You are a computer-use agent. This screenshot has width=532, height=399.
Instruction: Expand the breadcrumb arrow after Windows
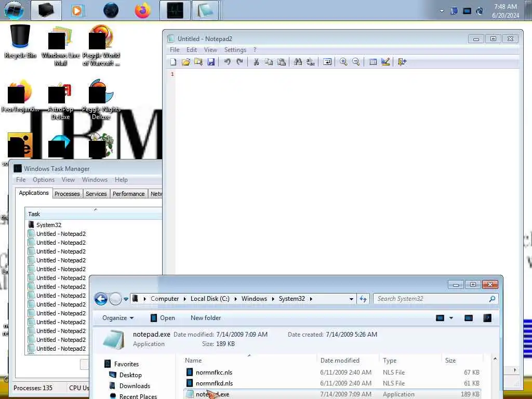pyautogui.click(x=273, y=299)
